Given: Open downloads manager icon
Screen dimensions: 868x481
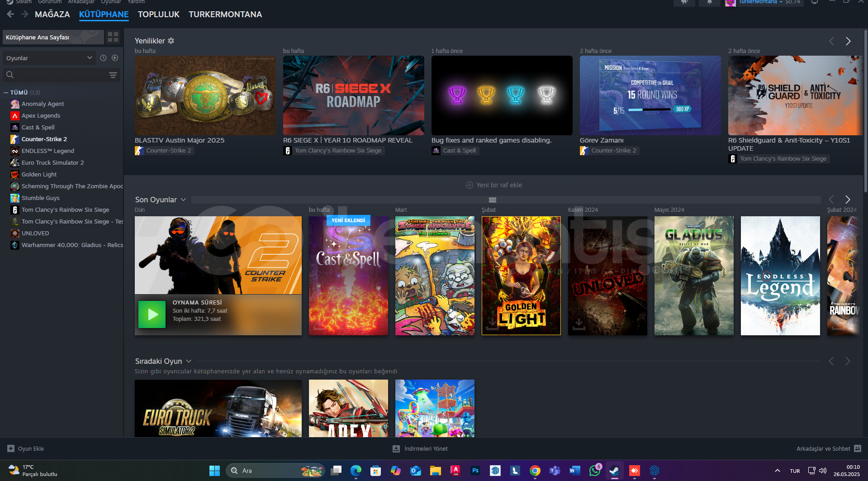Looking at the screenshot, I should click(x=396, y=448).
